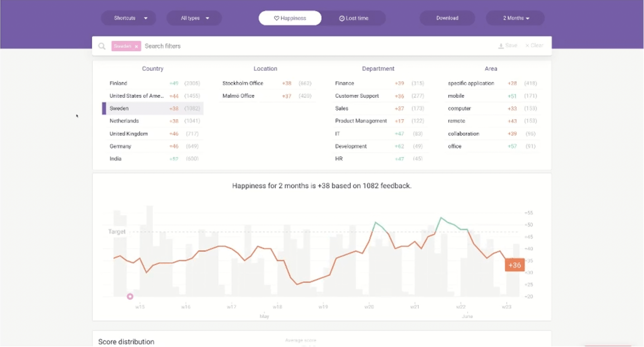Select United Kingdom in Country list
644x347 pixels.
coord(153,134)
